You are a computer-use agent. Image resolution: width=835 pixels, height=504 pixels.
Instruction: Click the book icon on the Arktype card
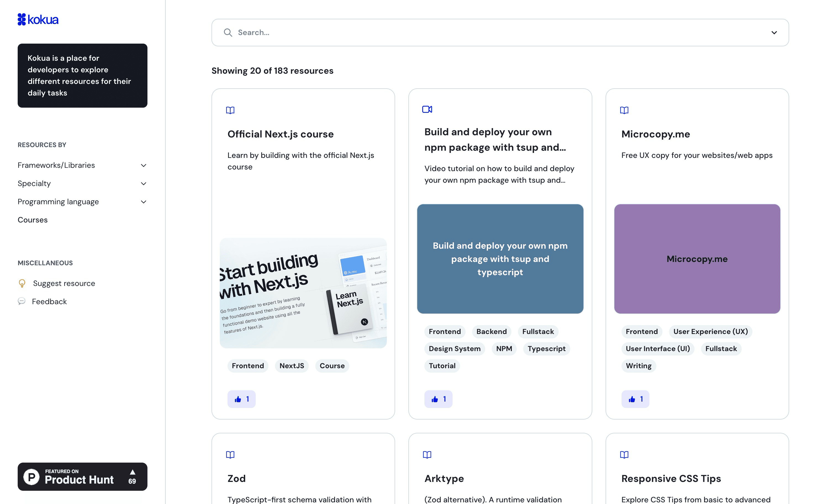[427, 455]
